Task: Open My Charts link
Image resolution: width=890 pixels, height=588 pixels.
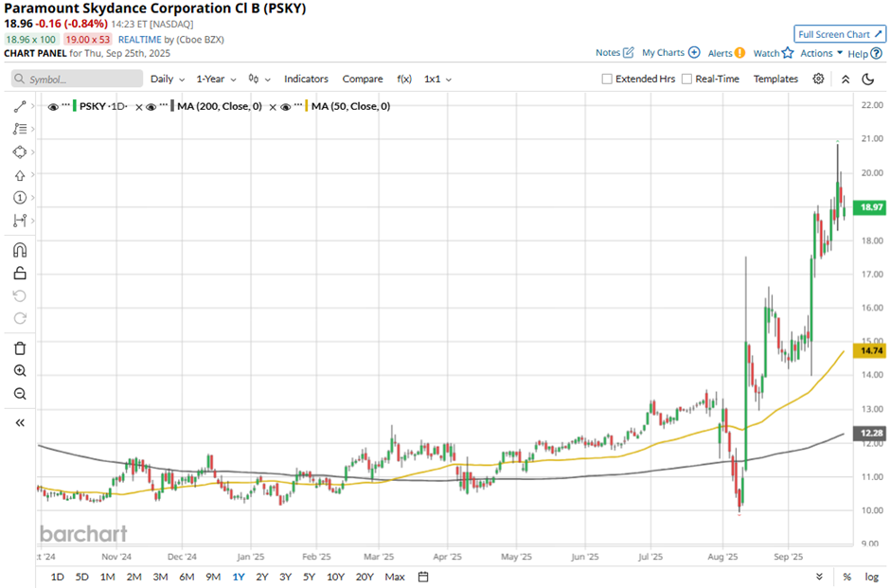Action: (x=670, y=53)
